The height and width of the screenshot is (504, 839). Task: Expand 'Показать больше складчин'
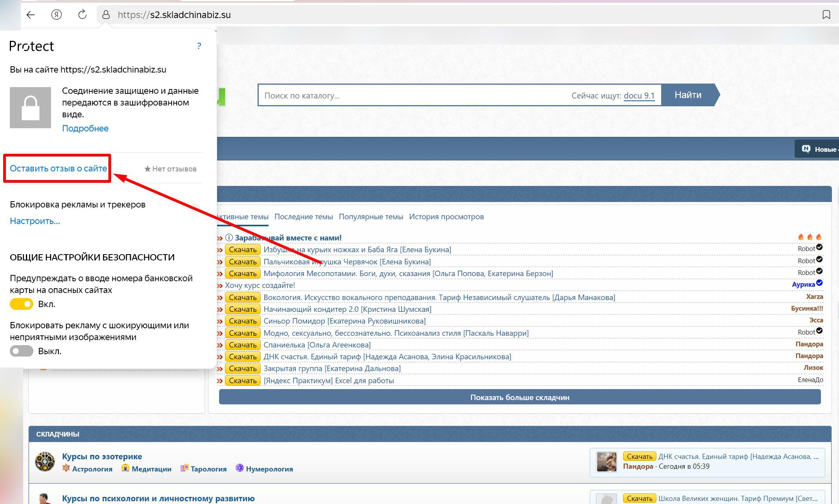(x=519, y=397)
